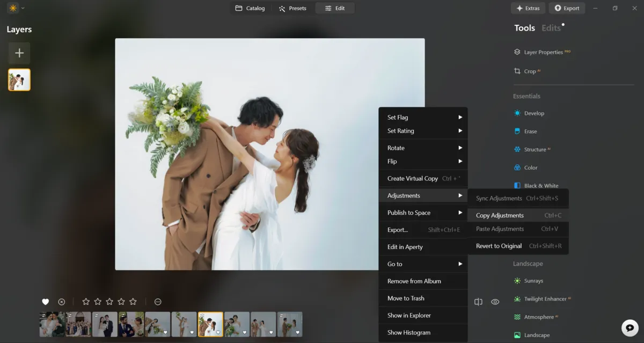Screen dimensions: 644x343
Task: Mark the current photo as favorite
Action: point(46,302)
